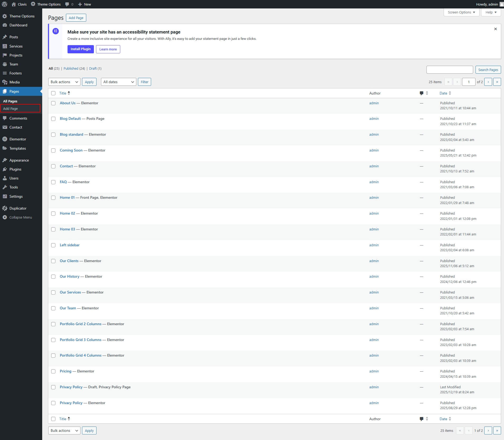Screen dimensions: 504x440
Task: Jump to last page using top double arrow
Action: [x=497, y=82]
